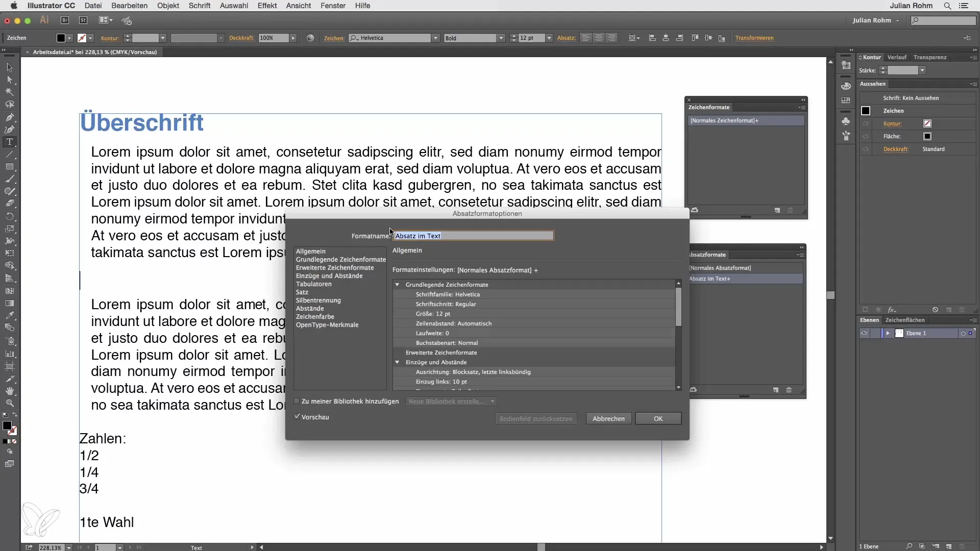Screen dimensions: 980x551
Task: Open Adobe Bridge via Br icon
Action: (65, 20)
